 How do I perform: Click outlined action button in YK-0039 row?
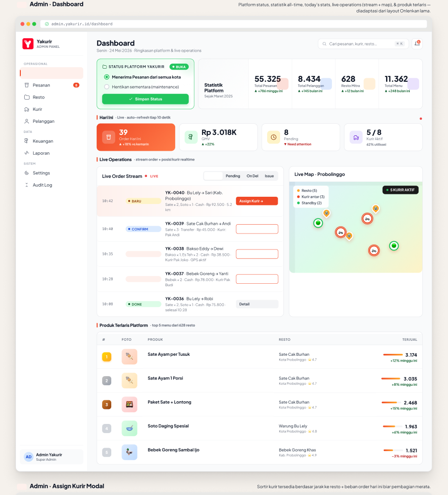[x=257, y=229]
